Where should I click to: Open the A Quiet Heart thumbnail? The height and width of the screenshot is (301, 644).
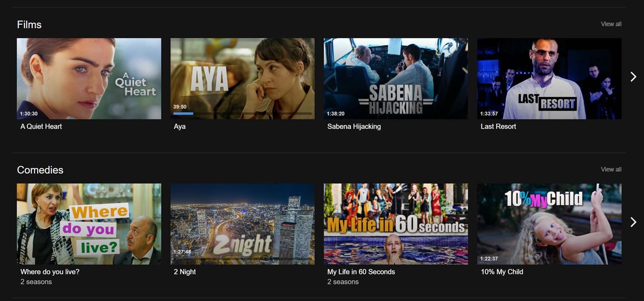[x=89, y=79]
